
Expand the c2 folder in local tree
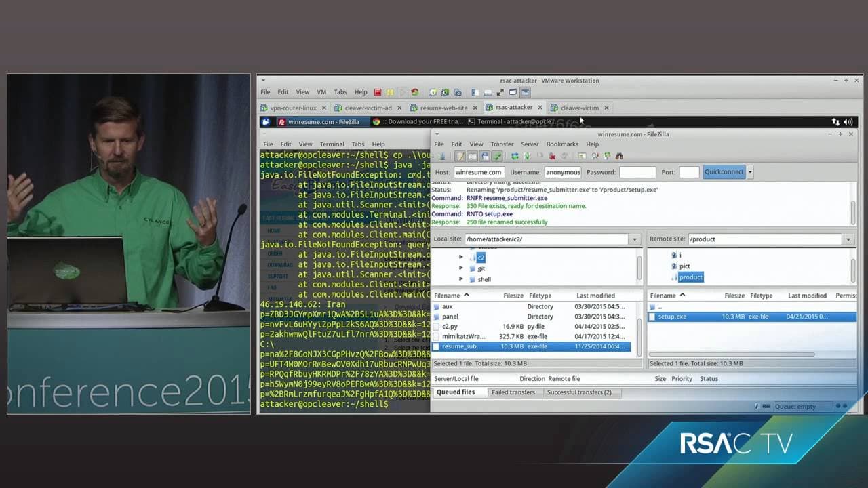click(x=461, y=258)
